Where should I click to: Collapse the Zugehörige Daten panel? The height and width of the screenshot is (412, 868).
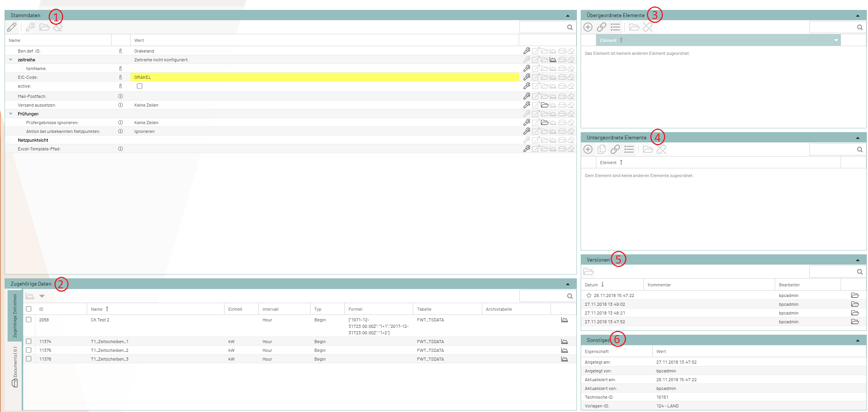(x=568, y=284)
